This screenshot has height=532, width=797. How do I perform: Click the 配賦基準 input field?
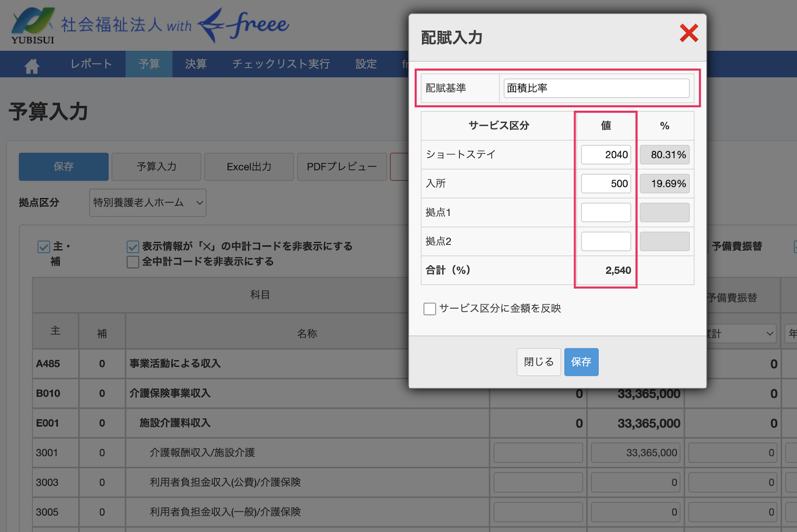(x=596, y=88)
